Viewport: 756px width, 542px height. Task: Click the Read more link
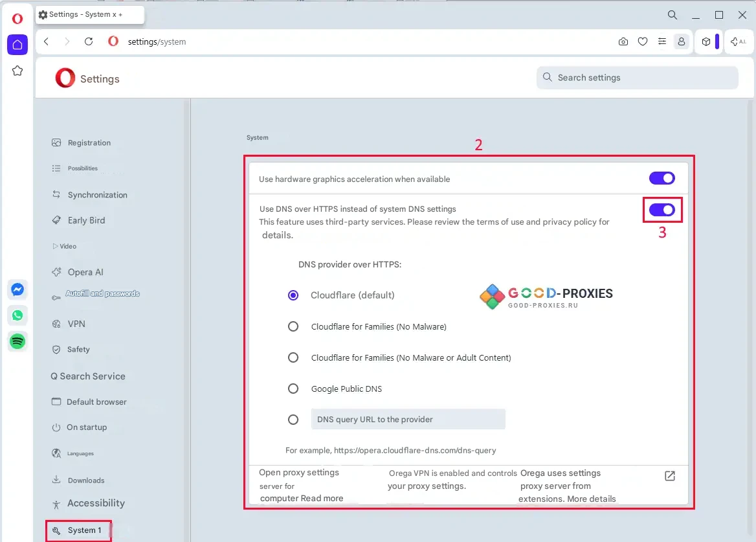pyautogui.click(x=322, y=499)
